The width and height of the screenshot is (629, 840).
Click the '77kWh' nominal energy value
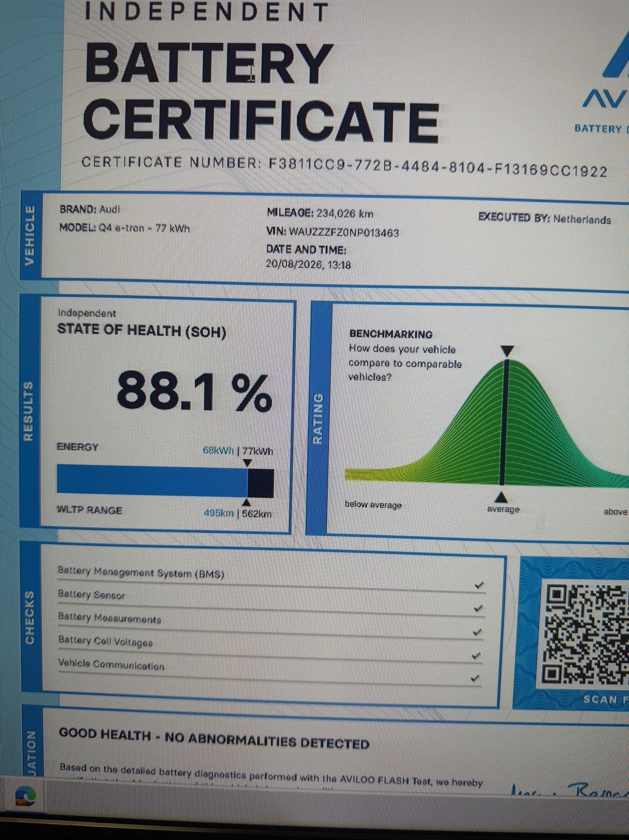pos(258,451)
